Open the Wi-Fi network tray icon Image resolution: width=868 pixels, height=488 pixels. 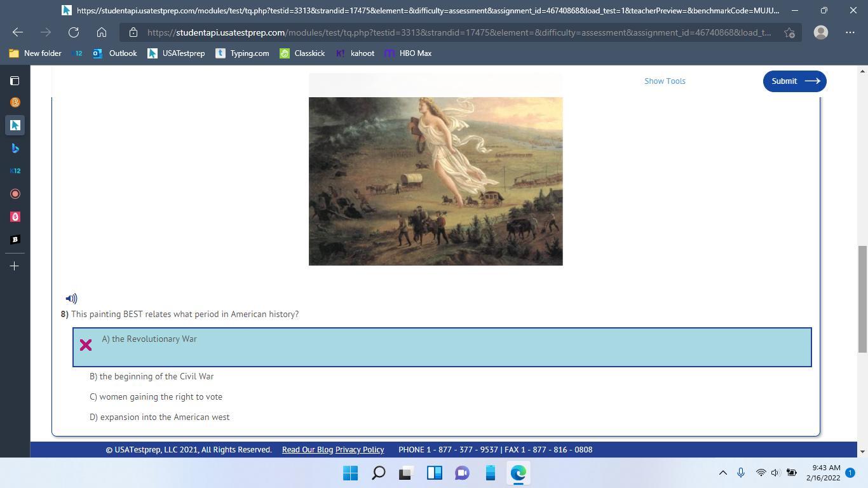coord(761,473)
